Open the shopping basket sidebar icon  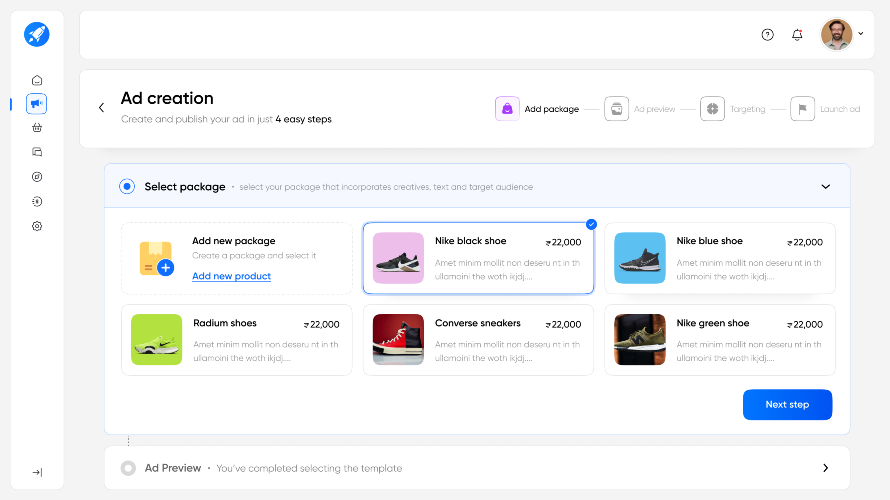[37, 128]
